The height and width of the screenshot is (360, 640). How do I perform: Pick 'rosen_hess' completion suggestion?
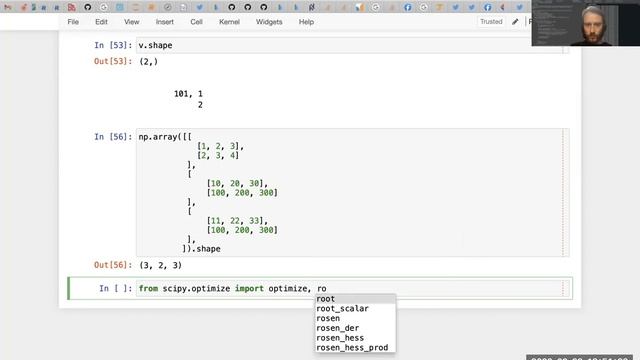(355, 338)
